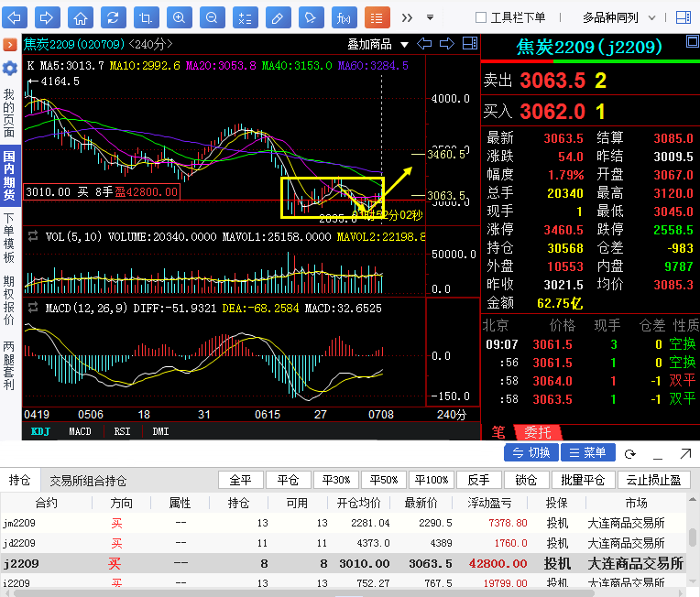Click the orange list icon in toolbar
The width and height of the screenshot is (700, 597).
point(377,17)
